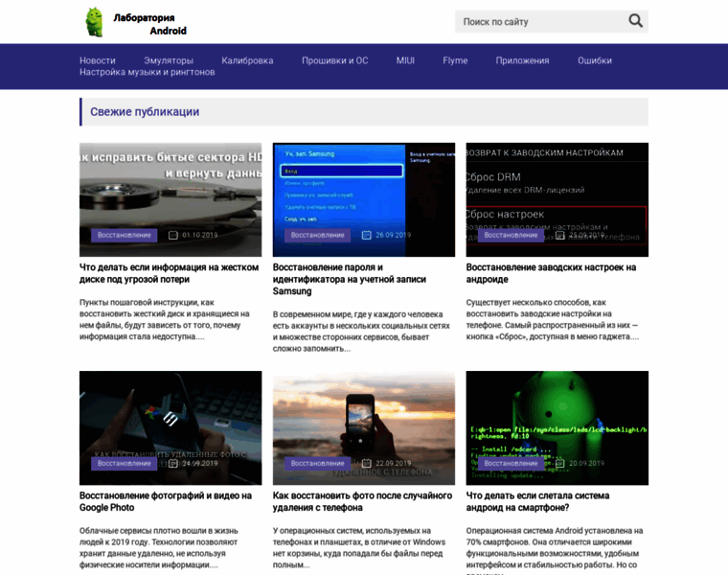Viewport: 728px width, 575px height.
Task: Open Samsung account blue screen thumbnail
Action: click(x=364, y=199)
